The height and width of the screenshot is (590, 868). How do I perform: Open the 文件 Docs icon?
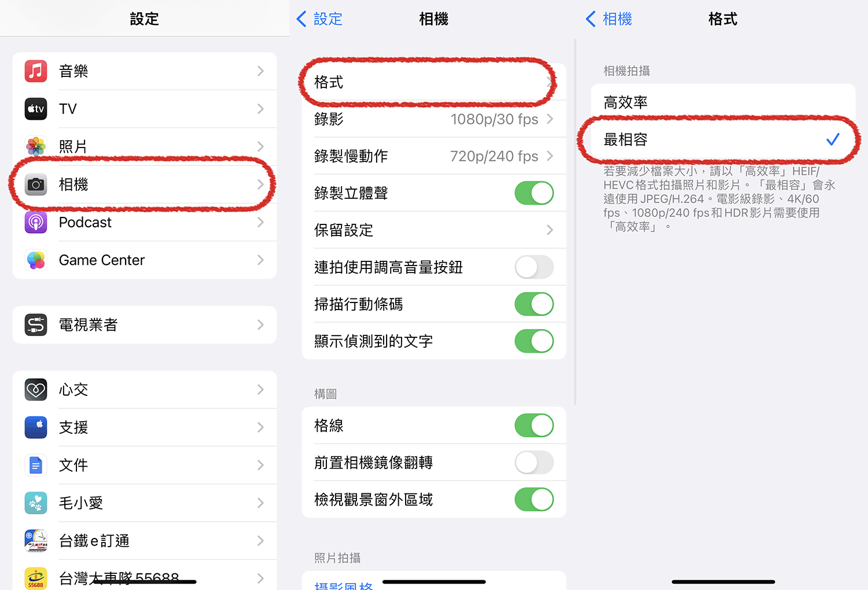click(x=36, y=465)
